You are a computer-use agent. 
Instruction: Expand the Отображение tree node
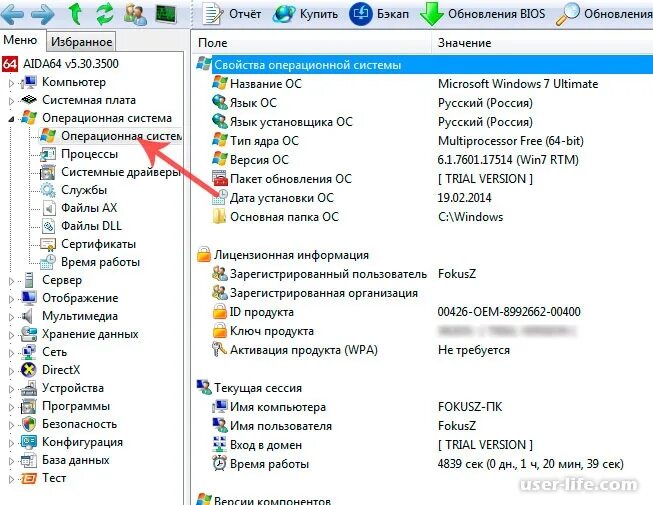tap(11, 299)
